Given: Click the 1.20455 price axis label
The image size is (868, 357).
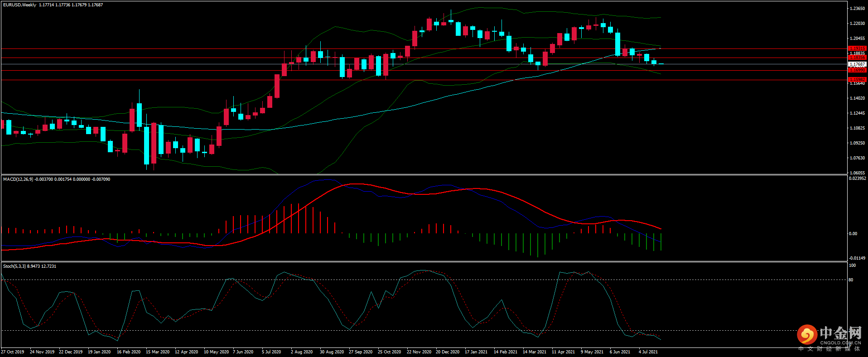Looking at the screenshot, I should click(x=857, y=39).
